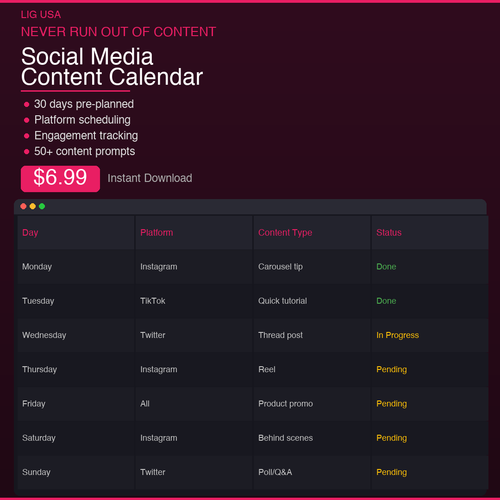Viewport: 500px width, 500px height.
Task: Click the $6.99 price button
Action: [60, 179]
